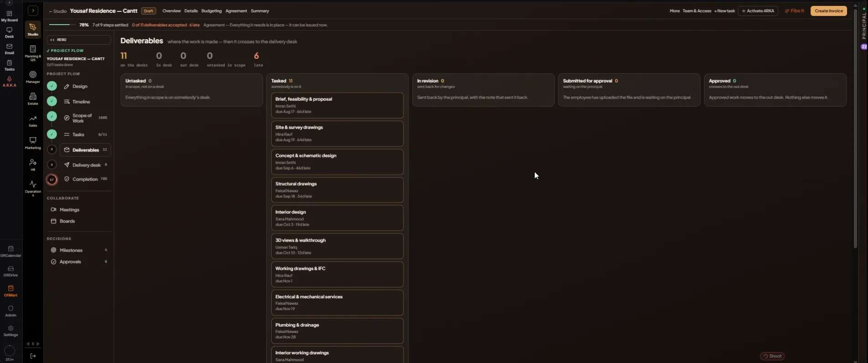Open OfiCalendar from the left rail
The width and height of the screenshot is (868, 363).
(x=10, y=251)
